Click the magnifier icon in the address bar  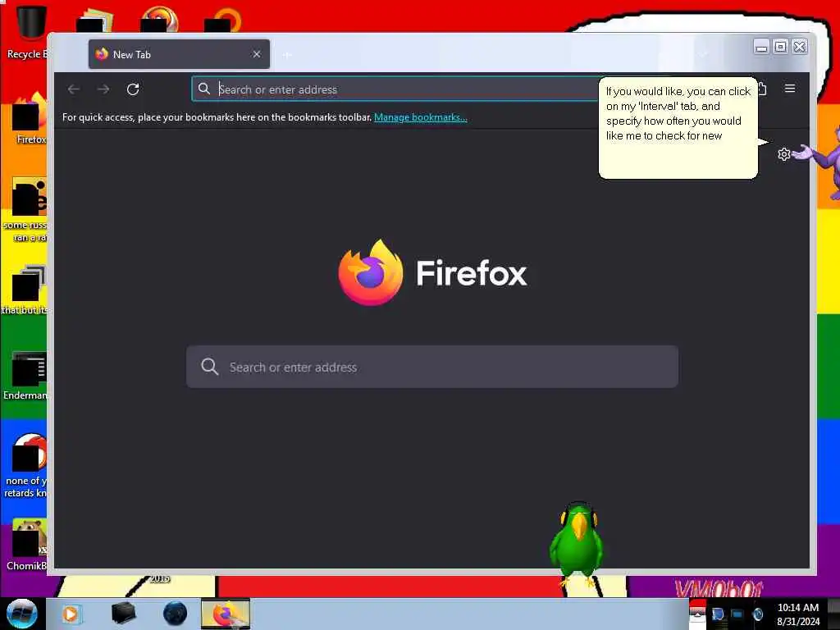click(204, 89)
